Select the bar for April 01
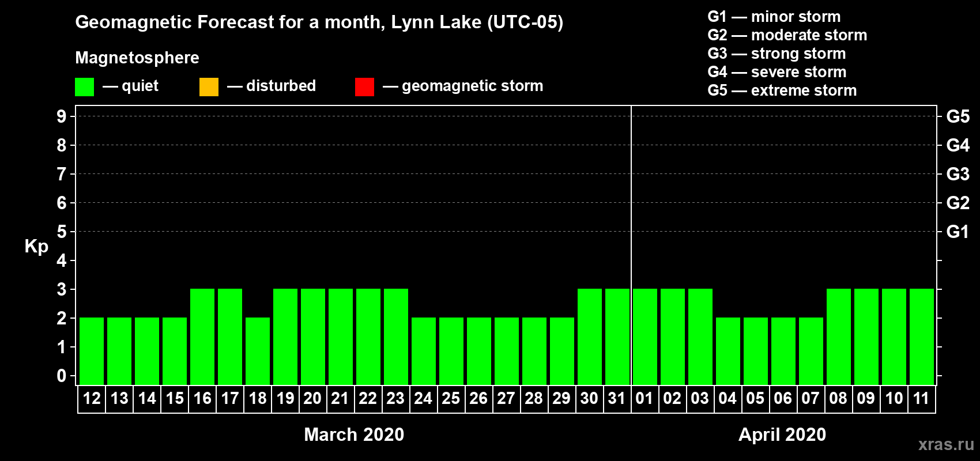 click(645, 337)
